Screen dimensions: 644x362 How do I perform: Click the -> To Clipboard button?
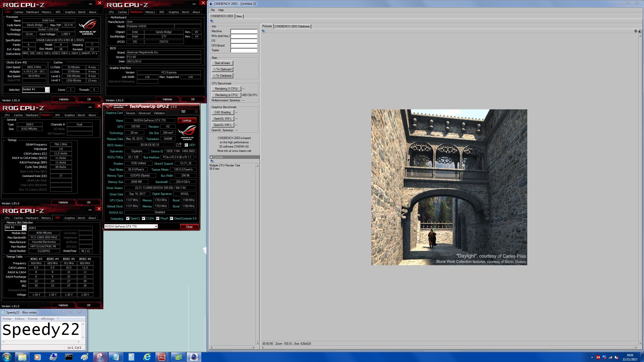pos(222,69)
